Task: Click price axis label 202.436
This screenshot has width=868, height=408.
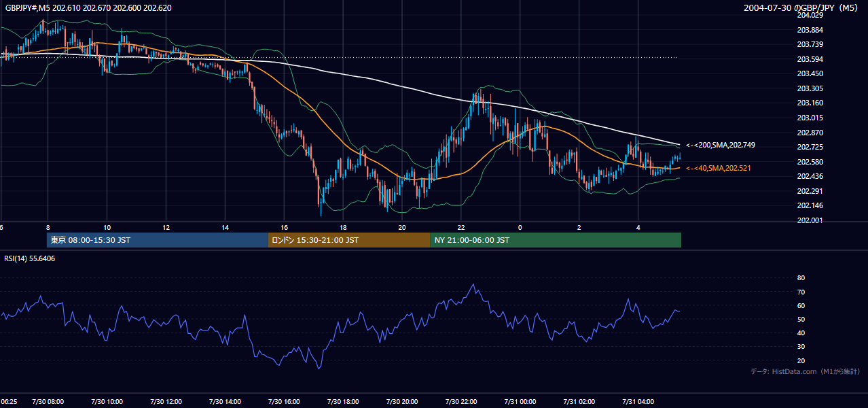Action: [x=810, y=177]
